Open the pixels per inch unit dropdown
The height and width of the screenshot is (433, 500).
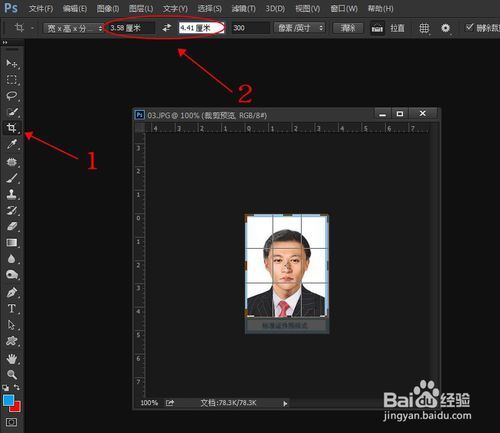coord(299,28)
